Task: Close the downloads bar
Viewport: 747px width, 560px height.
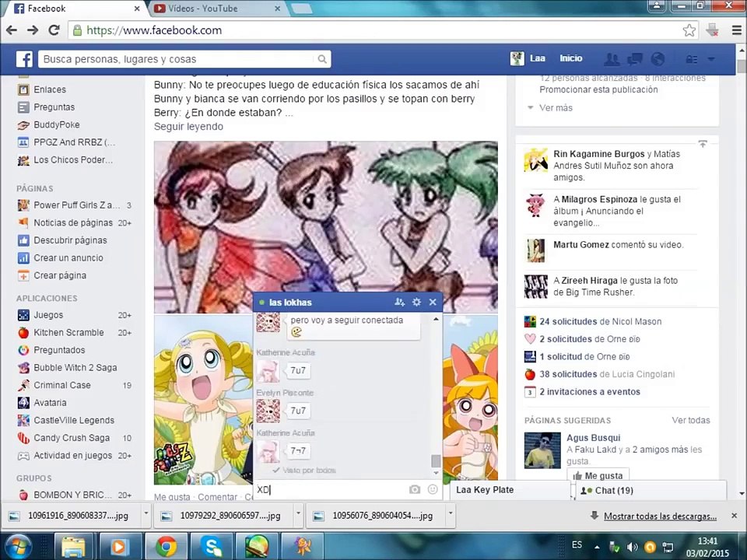Action: [x=734, y=516]
